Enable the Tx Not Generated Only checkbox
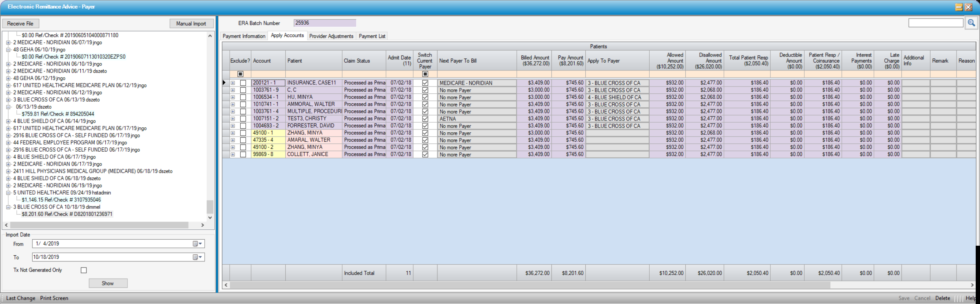 [84, 270]
